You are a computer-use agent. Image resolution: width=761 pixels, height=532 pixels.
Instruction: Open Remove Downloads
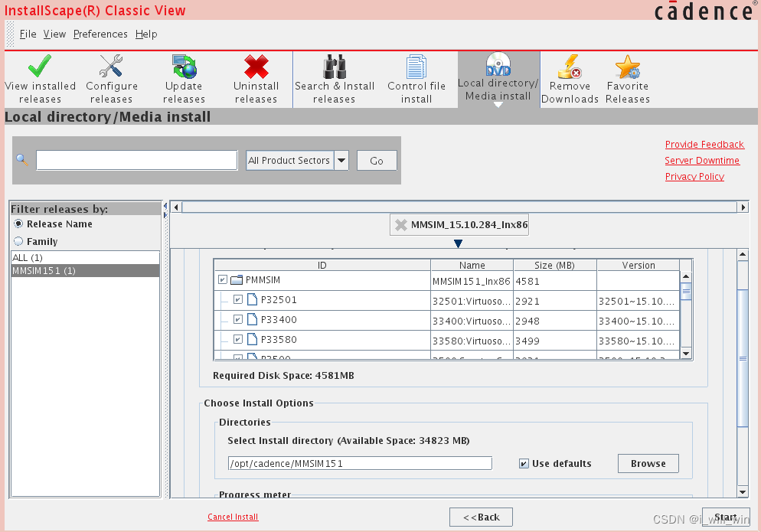tap(570, 77)
